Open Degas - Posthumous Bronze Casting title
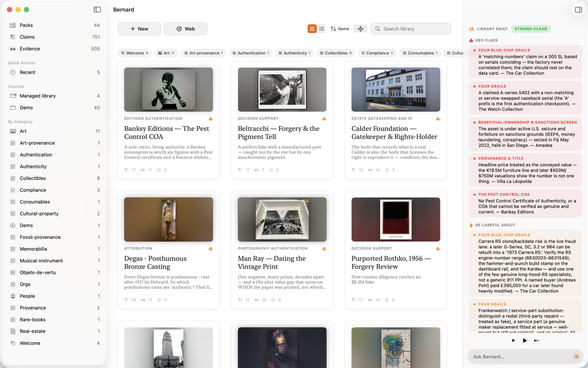Screen dimensions: 588x368 [x=155, y=263]
